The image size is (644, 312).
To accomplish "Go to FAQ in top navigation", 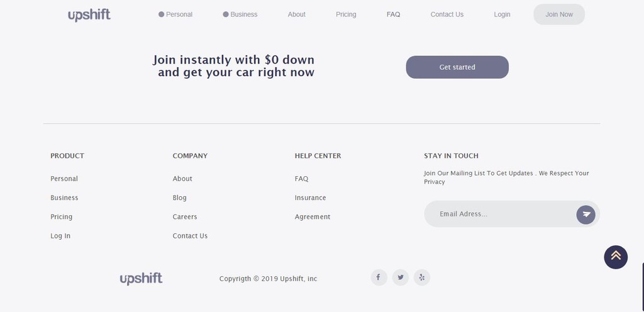I will [393, 14].
